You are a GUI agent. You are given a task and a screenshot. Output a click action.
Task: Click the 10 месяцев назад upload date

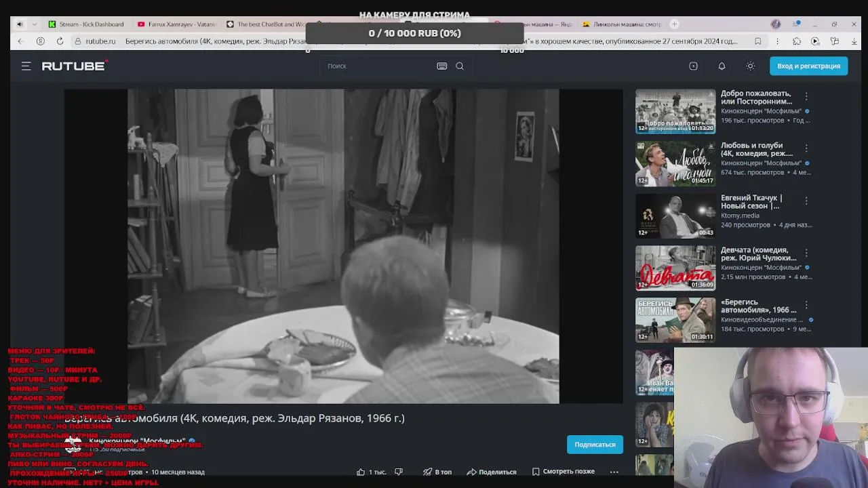tap(178, 472)
